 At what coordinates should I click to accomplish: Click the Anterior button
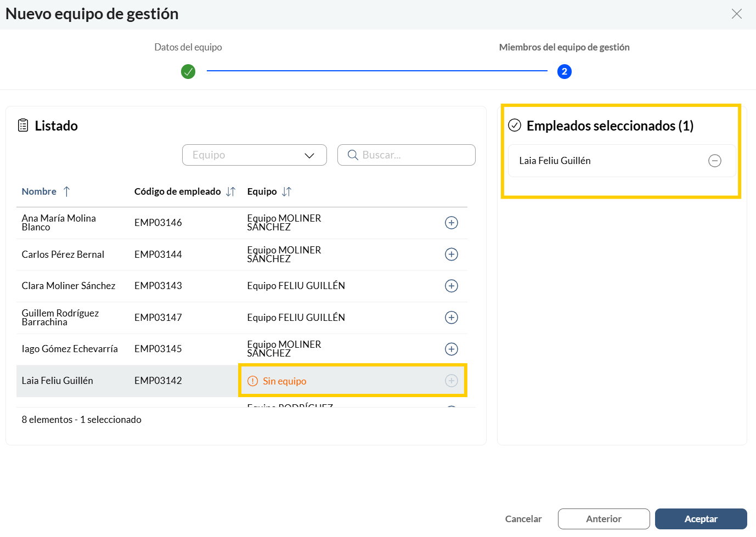click(x=604, y=519)
